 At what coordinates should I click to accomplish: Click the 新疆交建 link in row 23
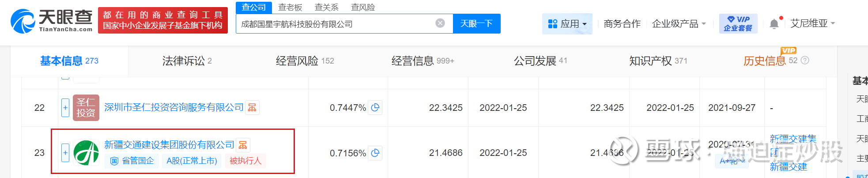pos(788,167)
